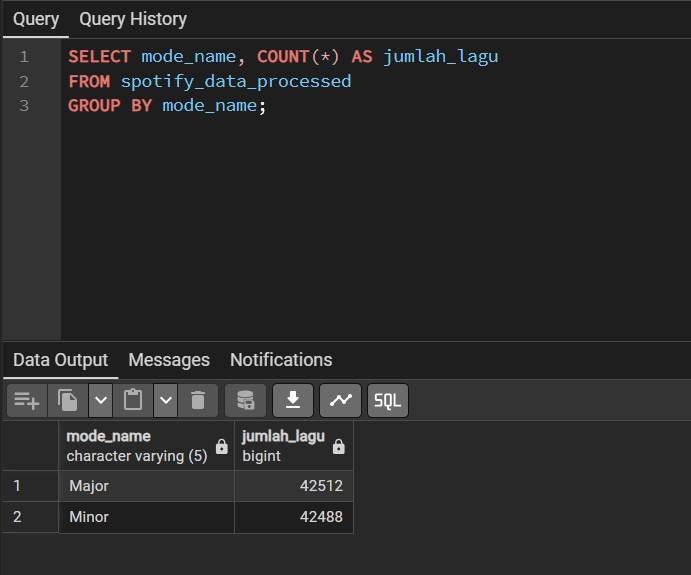This screenshot has width=691, height=575.
Task: Click the GROUP keyword on line 3
Action: [94, 106]
